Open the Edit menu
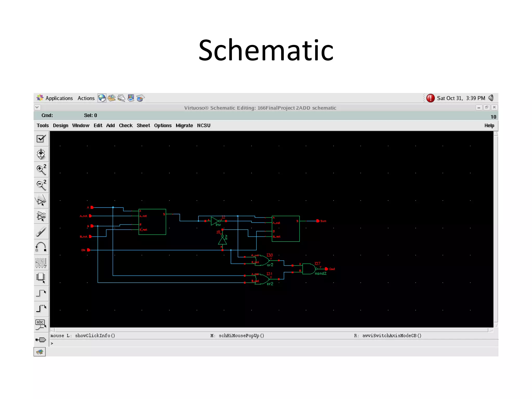 (x=98, y=125)
